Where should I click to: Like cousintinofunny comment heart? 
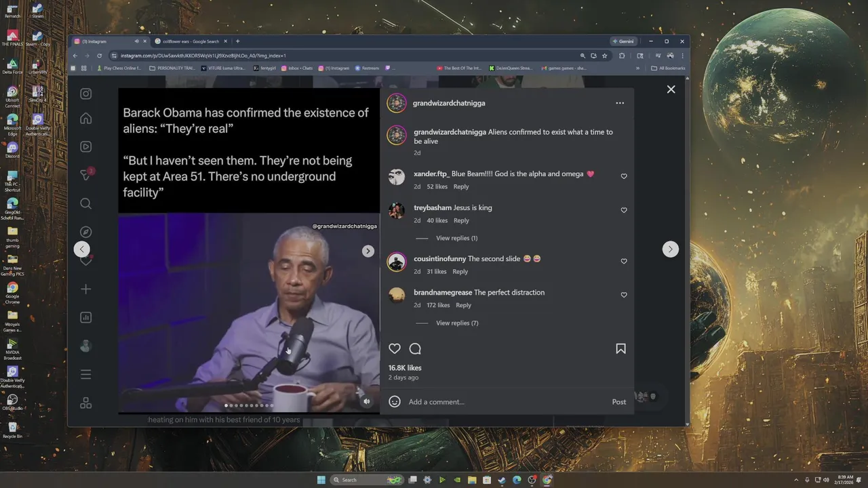pos(624,261)
